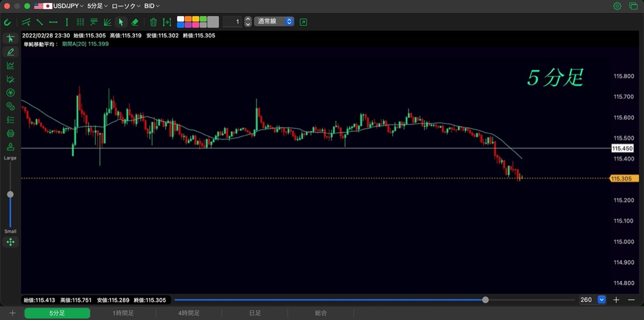The width and height of the screenshot is (644, 320).
Task: Add a new tab with plus button
Action: click(12, 313)
